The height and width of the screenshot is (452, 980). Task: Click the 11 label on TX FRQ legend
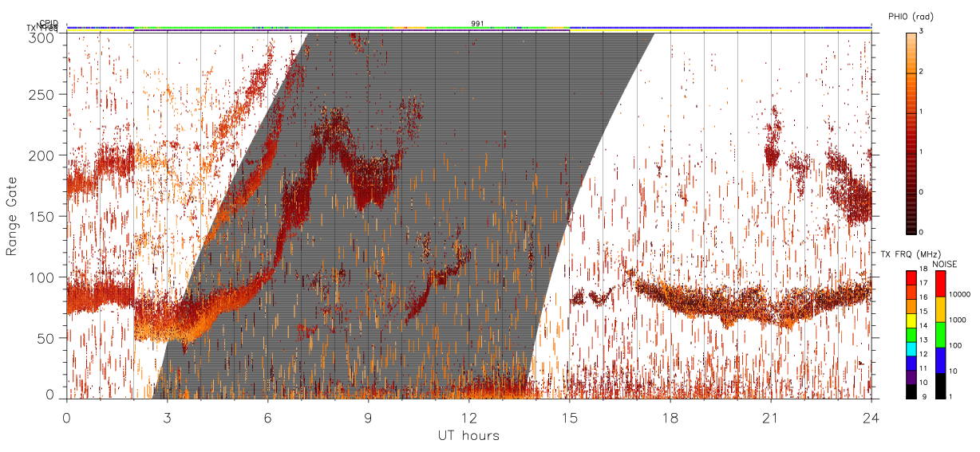click(923, 368)
